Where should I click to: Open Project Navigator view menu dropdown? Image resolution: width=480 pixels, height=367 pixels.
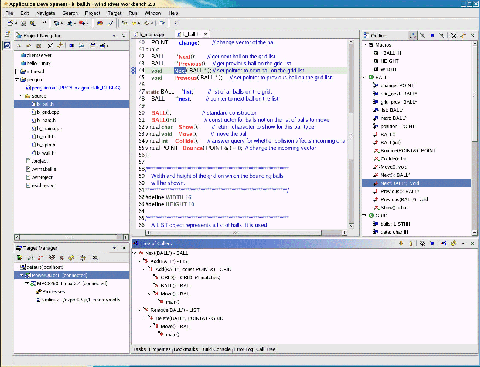(115, 35)
